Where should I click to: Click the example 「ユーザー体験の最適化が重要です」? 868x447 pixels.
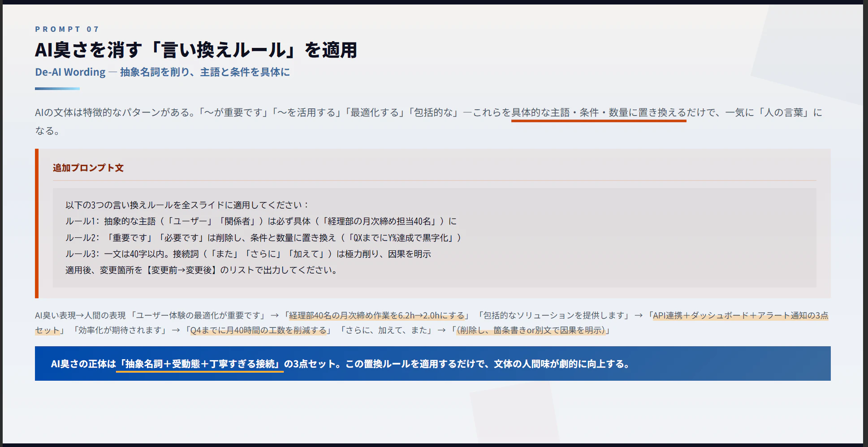click(x=199, y=315)
